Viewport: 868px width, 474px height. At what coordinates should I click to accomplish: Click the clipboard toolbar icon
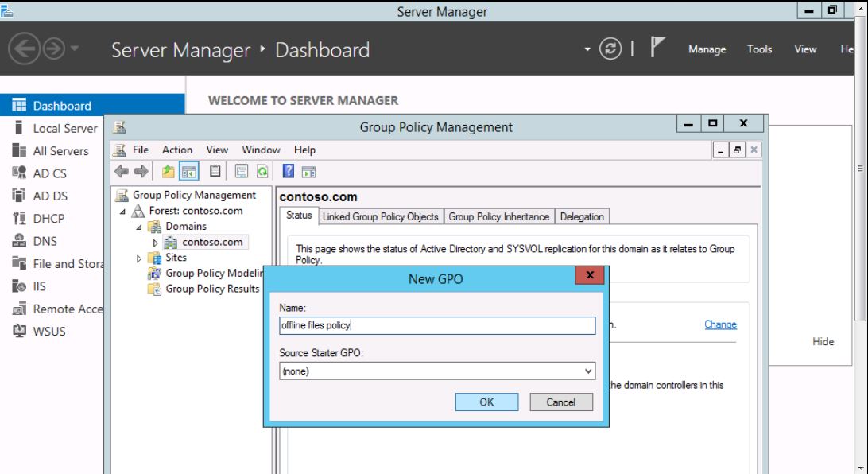point(215,171)
